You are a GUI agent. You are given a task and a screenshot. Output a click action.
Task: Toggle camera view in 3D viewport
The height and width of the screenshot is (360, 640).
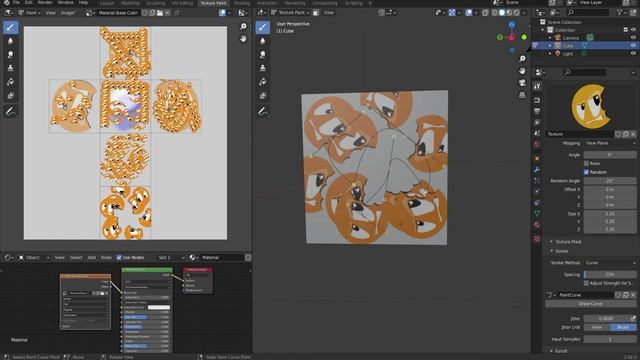click(x=522, y=83)
